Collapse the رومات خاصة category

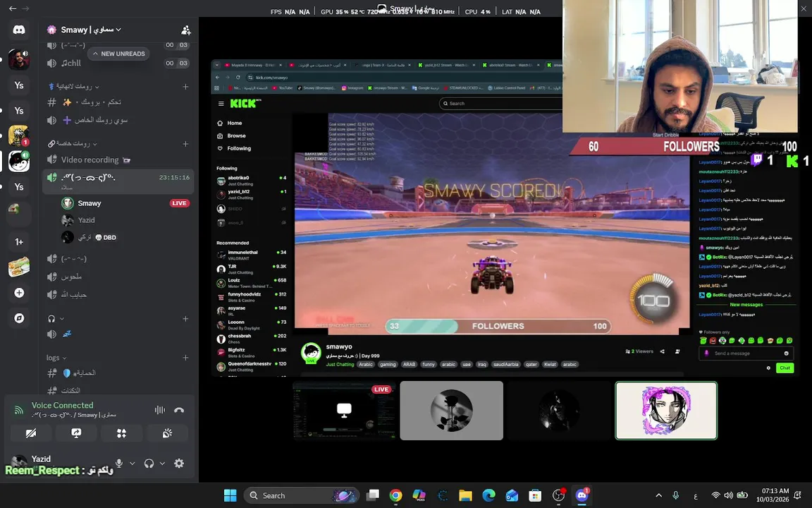tap(73, 144)
